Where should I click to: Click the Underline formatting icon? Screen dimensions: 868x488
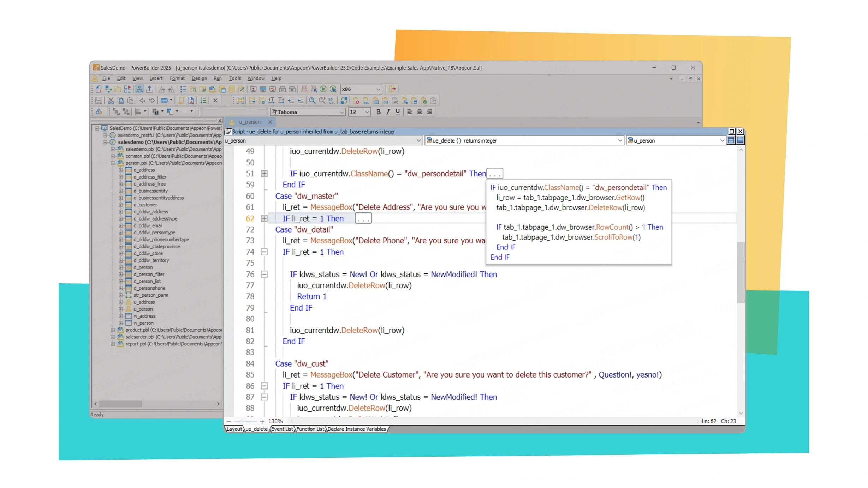pyautogui.click(x=397, y=112)
